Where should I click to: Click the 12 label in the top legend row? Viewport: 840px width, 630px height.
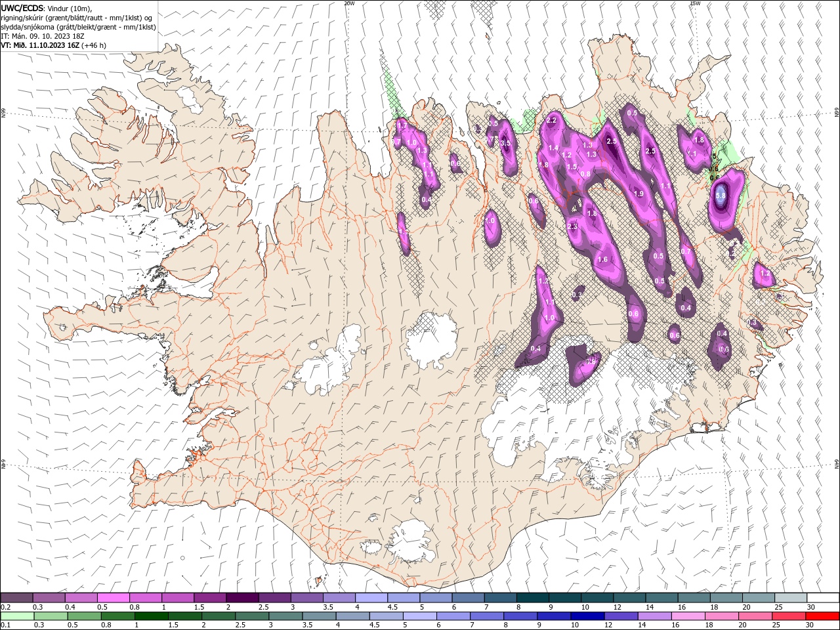point(618,607)
